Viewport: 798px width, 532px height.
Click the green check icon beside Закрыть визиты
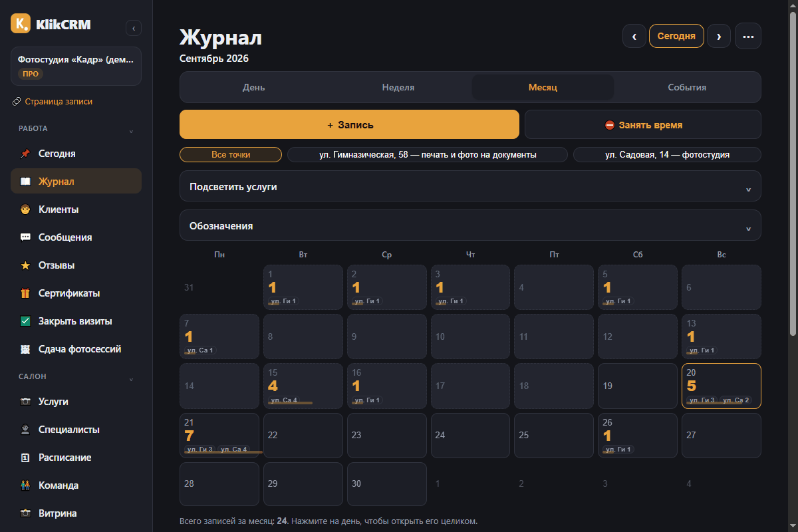point(25,321)
